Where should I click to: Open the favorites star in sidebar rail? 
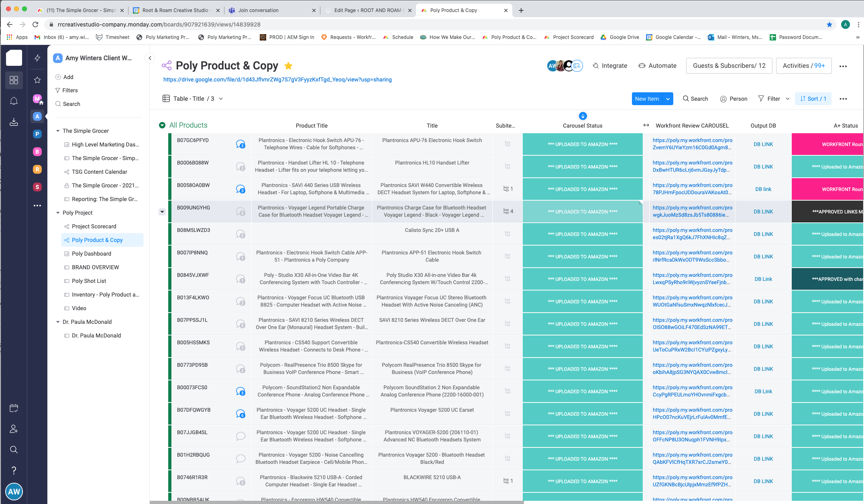point(37,80)
